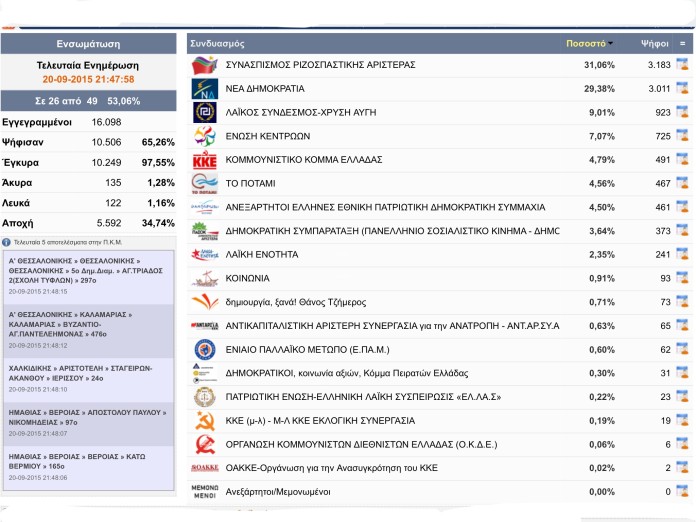Viewport: 696px width, 522px height.
Task: Click the ΠΑΣΟΚ Δημοκρατική Συμπαράταξη logo
Action: tap(205, 231)
